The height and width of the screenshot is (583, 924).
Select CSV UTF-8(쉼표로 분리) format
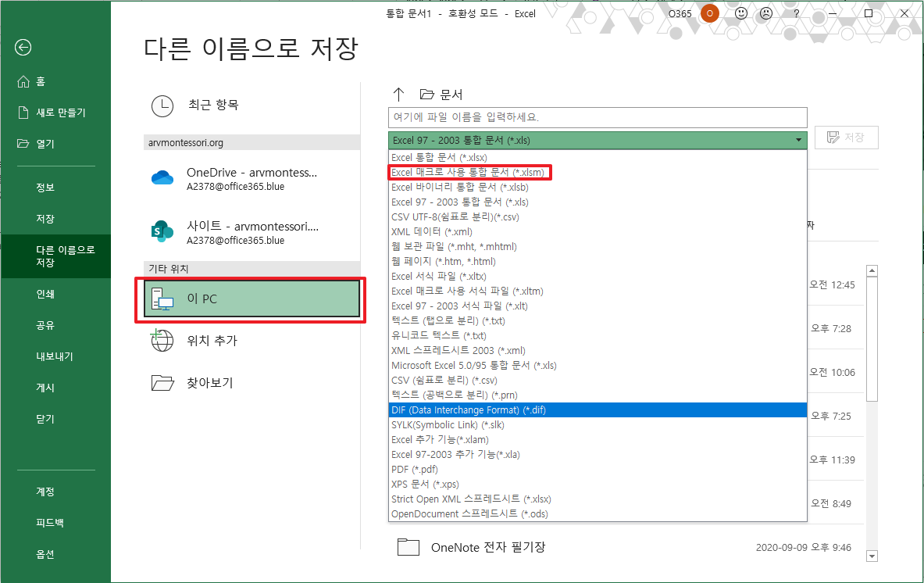tap(598, 217)
